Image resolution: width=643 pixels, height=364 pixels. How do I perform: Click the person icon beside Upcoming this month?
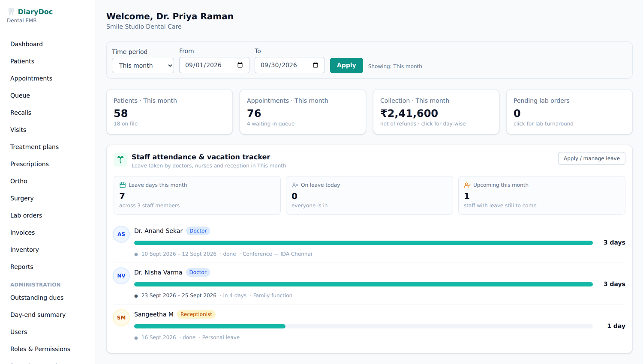coord(467,185)
